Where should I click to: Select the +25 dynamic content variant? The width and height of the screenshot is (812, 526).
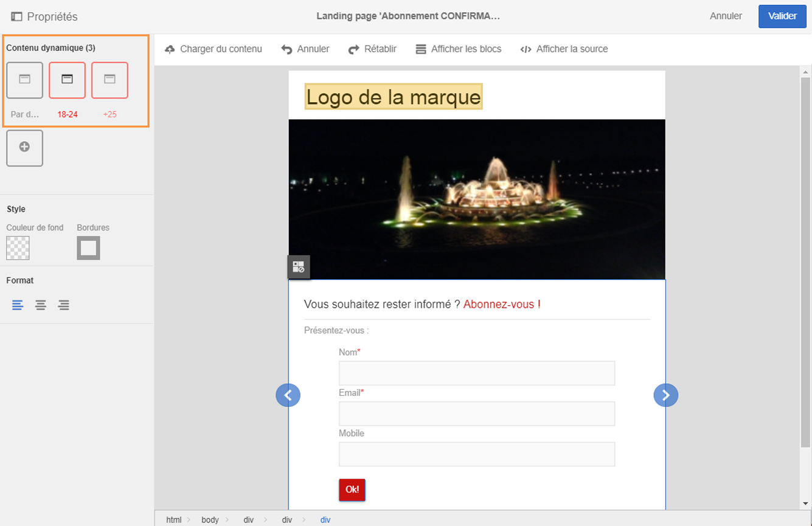coord(110,80)
